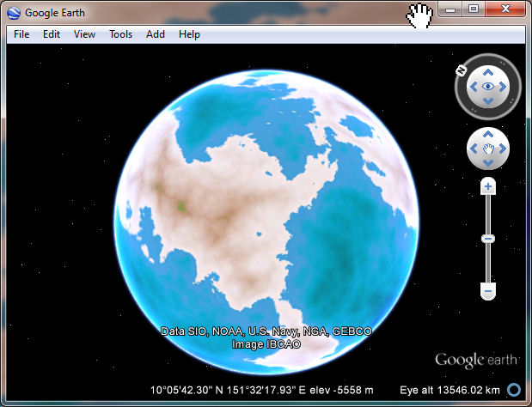Click the minus zoom out button
532x407 pixels.
point(488,291)
